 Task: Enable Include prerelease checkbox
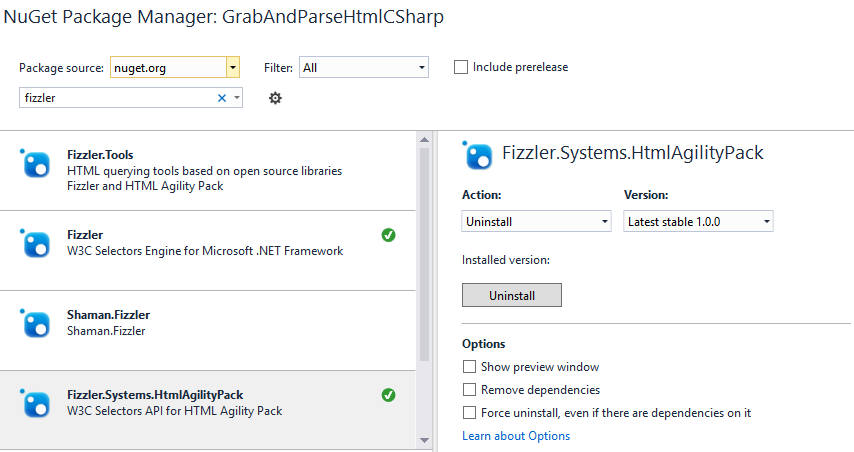click(461, 67)
